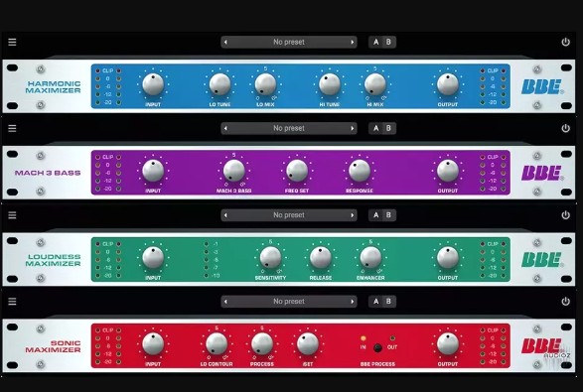Toggle power on the Mach 3 Bass
583x392 pixels.
(x=565, y=128)
